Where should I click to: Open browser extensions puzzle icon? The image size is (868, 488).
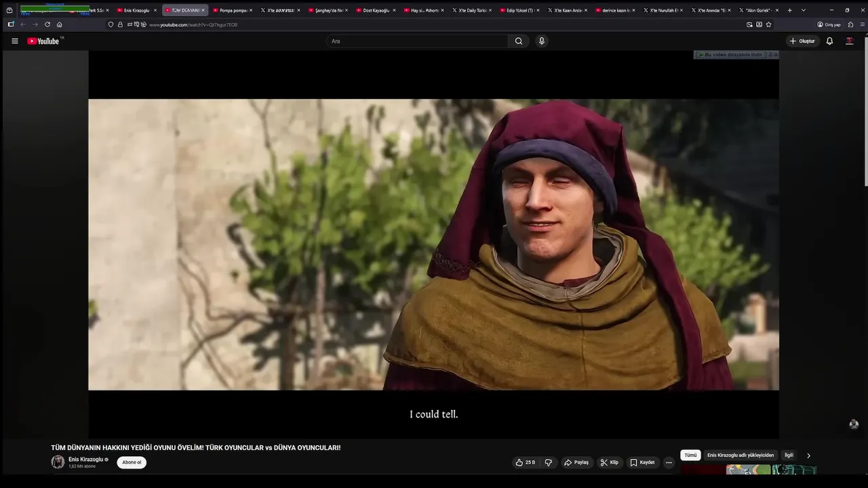(x=850, y=24)
